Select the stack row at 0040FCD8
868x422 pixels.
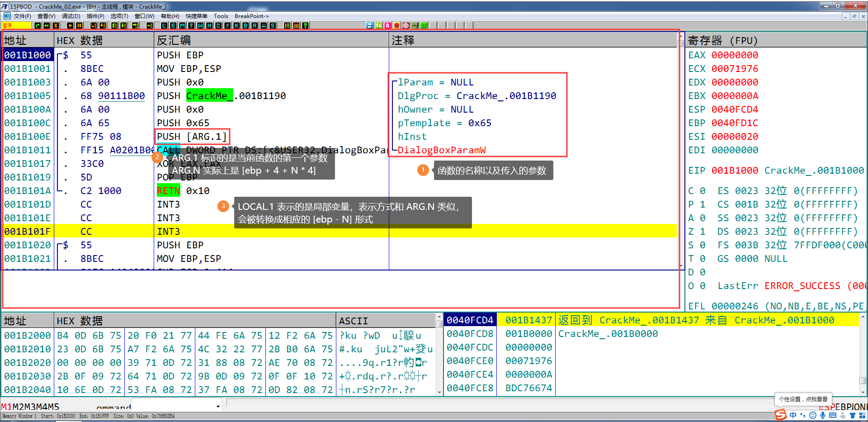coord(651,334)
